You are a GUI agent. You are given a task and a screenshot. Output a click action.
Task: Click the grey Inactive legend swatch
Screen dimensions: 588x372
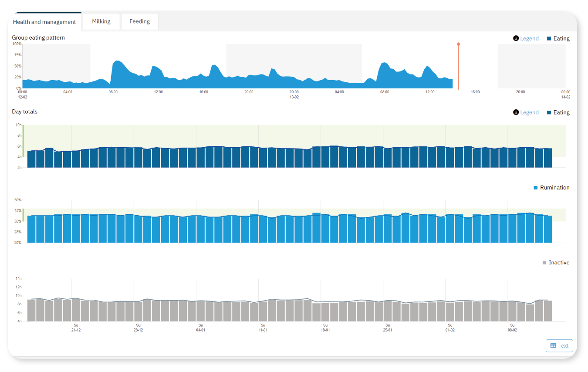(544, 263)
